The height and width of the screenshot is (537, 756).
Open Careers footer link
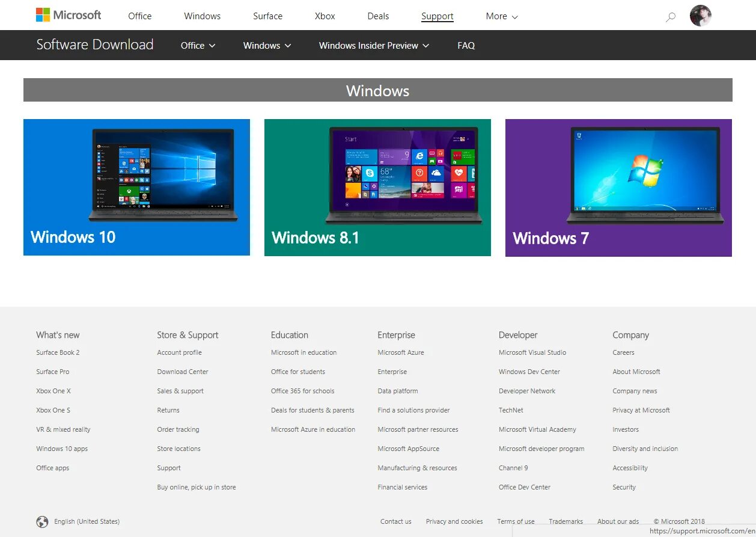[623, 352]
